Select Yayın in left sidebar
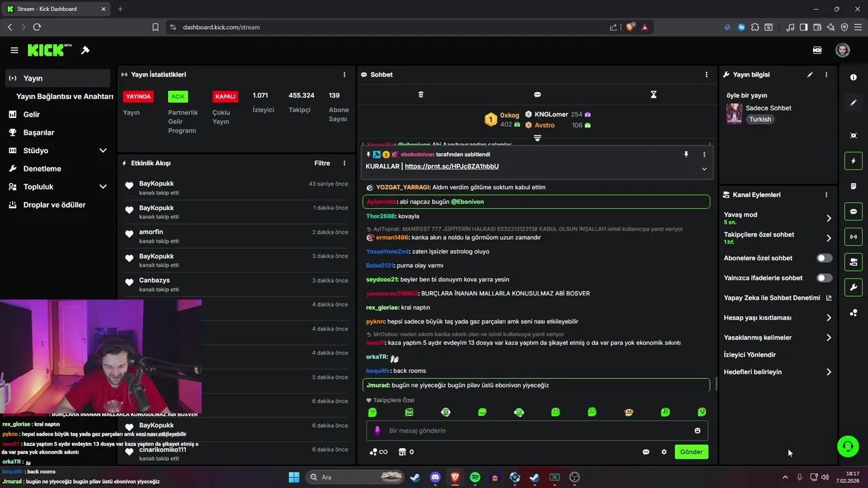Screen dimensions: 868x488 point(57,78)
